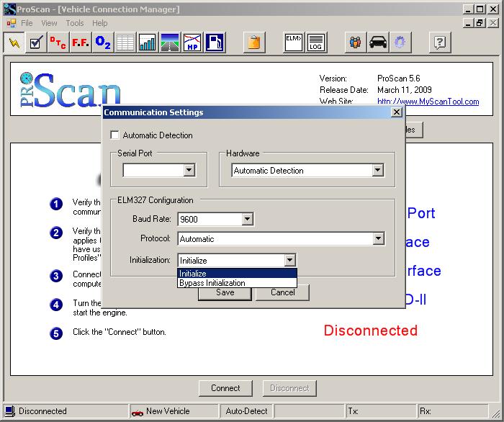Open the Protocol combo box
504x422 pixels.
[x=378, y=239]
